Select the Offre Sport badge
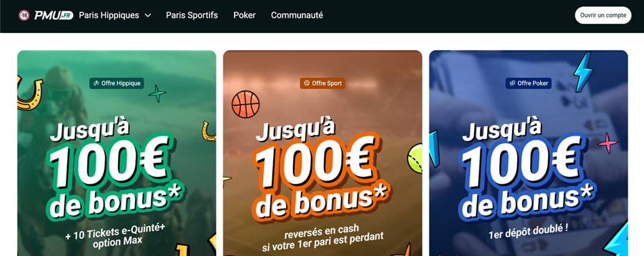644x256 pixels. (x=322, y=83)
